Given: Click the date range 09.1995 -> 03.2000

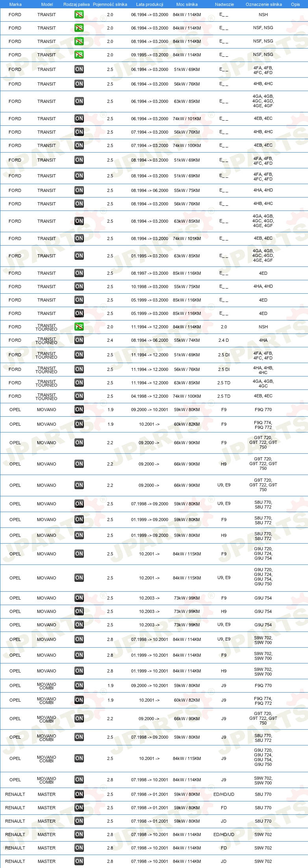Looking at the screenshot, I should pyautogui.click(x=150, y=55).
